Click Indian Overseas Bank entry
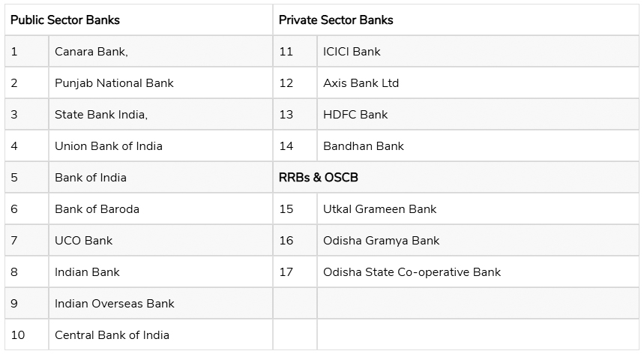Image resolution: width=644 pixels, height=354 pixels. pyautogui.click(x=160, y=304)
